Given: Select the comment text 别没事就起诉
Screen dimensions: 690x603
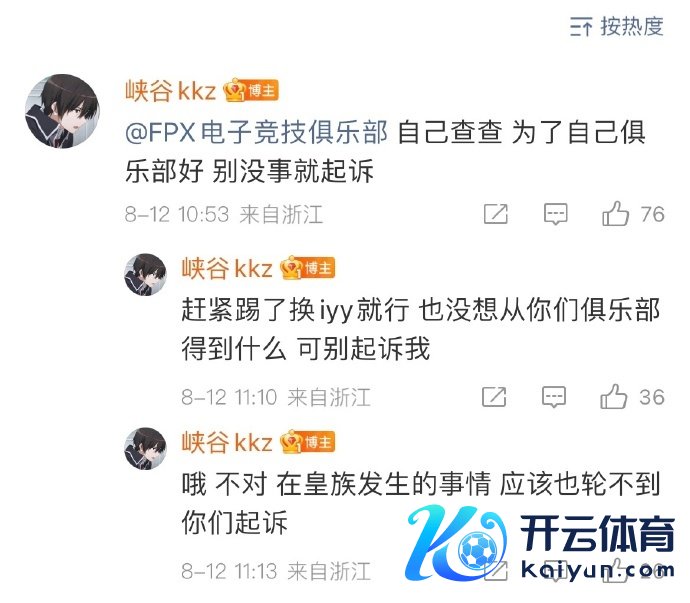Looking at the screenshot, I should [293, 171].
